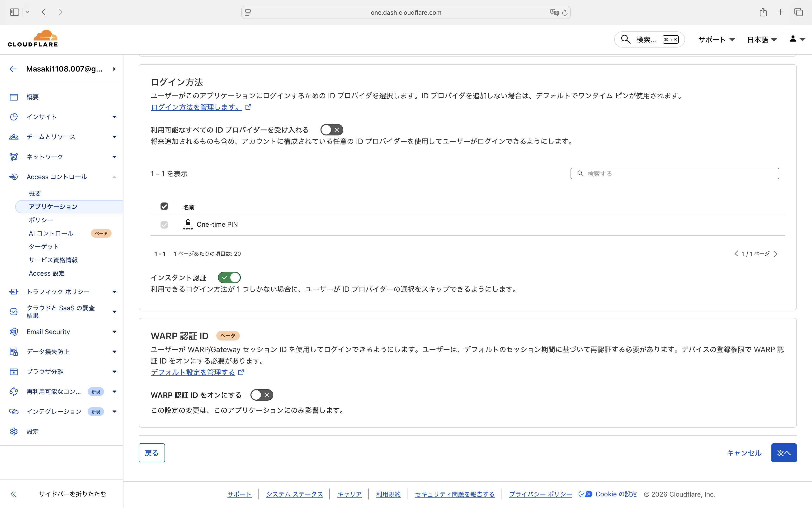Collapse the Access コントロール section
The image size is (812, 508).
click(x=114, y=177)
